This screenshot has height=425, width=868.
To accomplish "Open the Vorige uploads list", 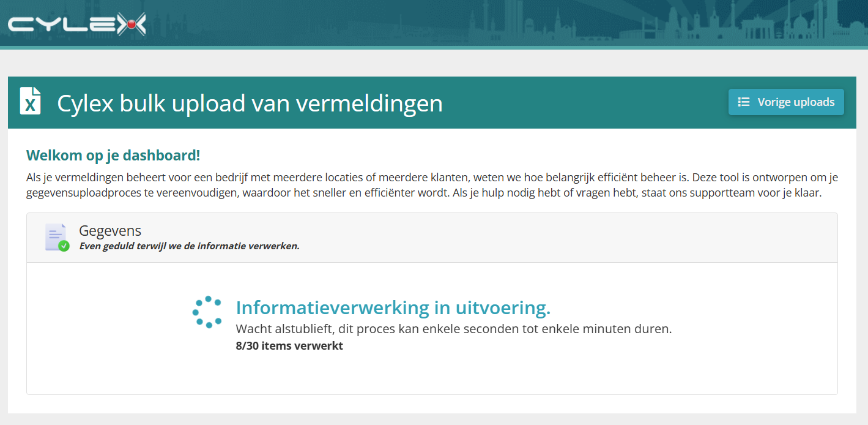I will 786,102.
